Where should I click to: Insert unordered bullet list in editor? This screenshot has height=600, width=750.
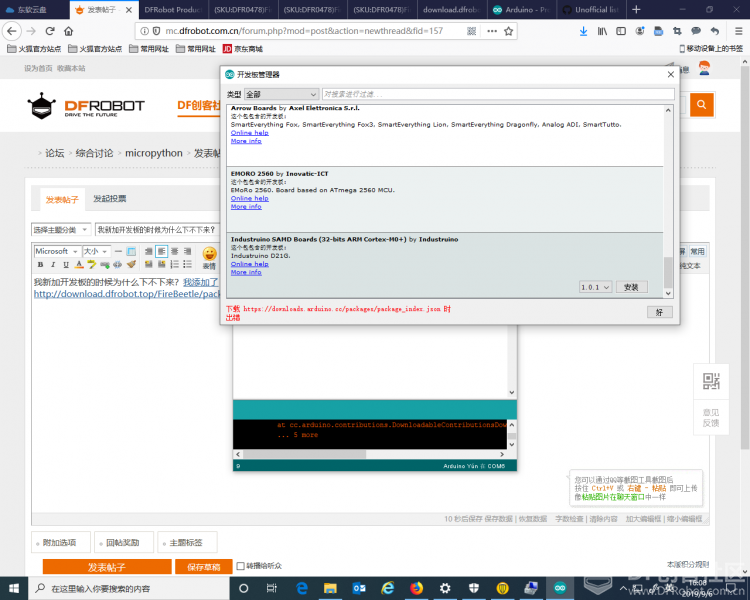coord(188,264)
